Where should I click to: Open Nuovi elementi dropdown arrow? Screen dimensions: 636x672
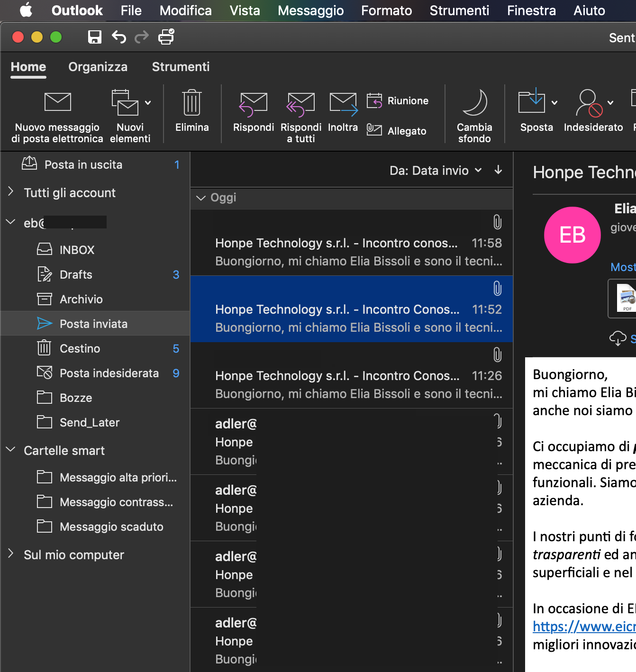[x=148, y=103]
